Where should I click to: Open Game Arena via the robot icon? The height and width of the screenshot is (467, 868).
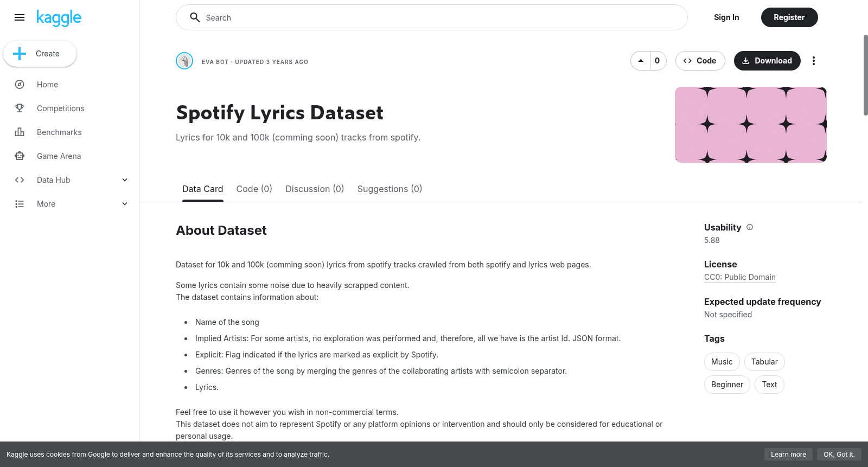pos(20,156)
